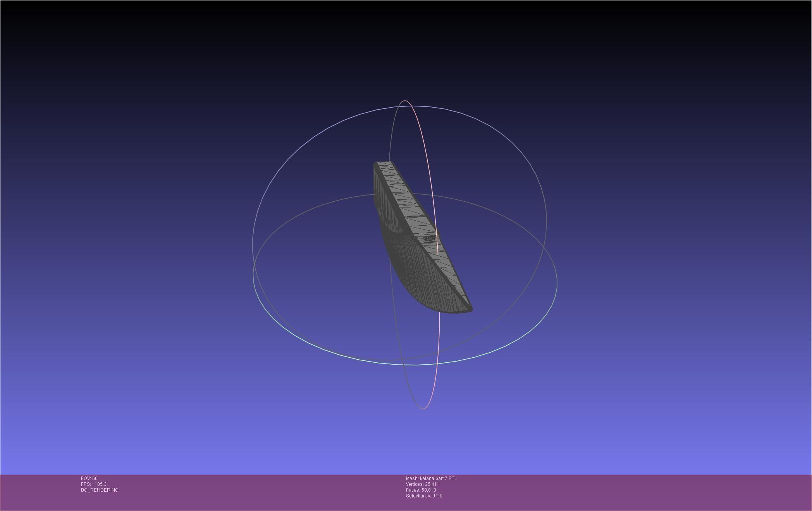Click the 'Selection: v: 0 f: 0' text
The height and width of the screenshot is (511, 812).
tap(424, 496)
